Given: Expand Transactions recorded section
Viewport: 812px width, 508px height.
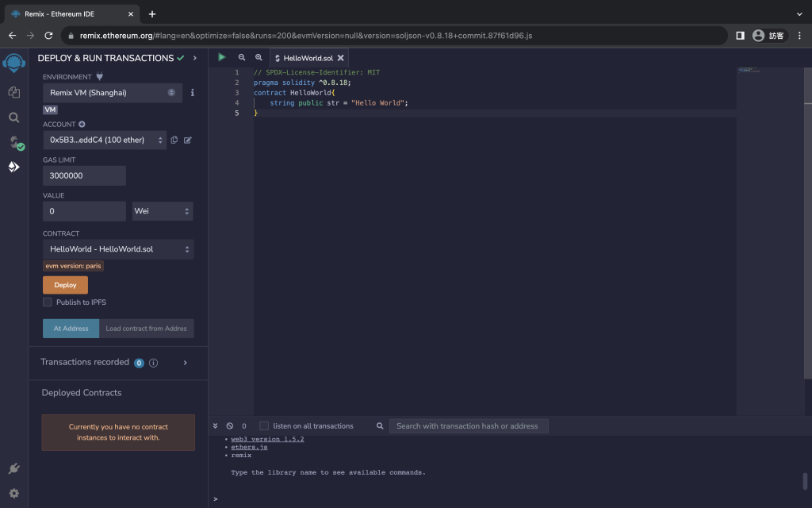Looking at the screenshot, I should 185,363.
